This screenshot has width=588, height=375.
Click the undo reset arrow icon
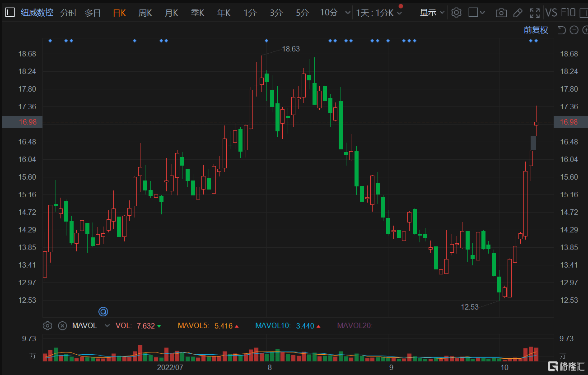pos(561,30)
